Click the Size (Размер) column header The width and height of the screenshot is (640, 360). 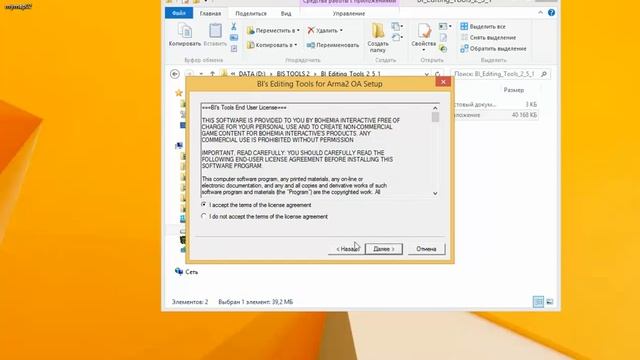[513, 90]
